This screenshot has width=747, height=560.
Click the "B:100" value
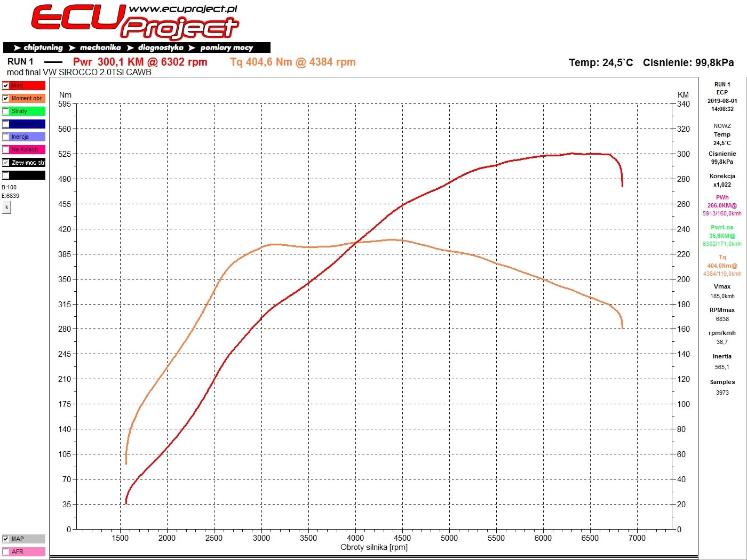tap(9, 187)
